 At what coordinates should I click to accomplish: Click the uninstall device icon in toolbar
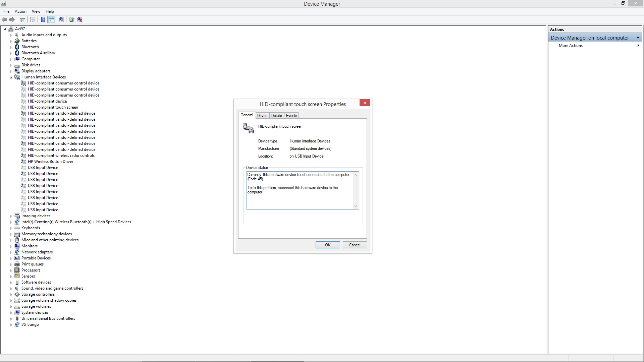pos(80,19)
